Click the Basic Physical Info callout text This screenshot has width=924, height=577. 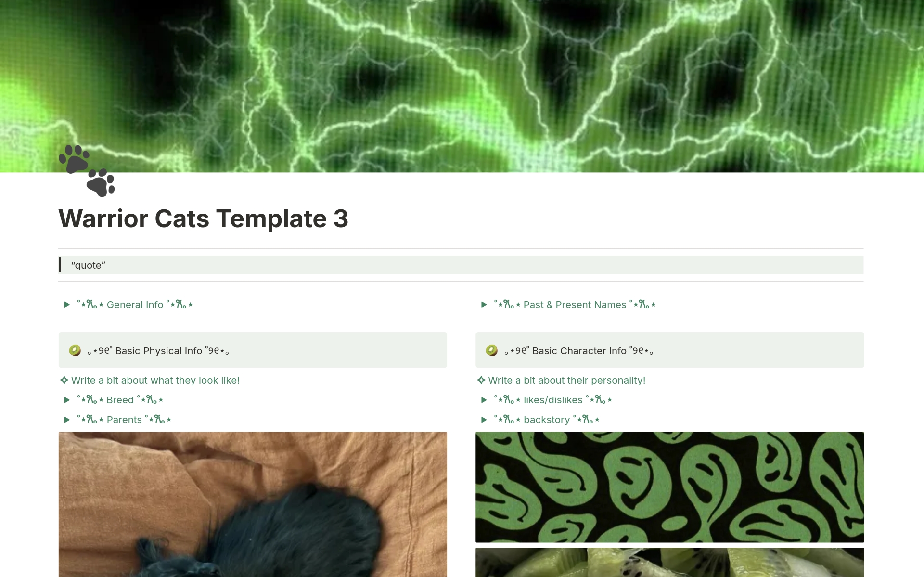tap(158, 351)
